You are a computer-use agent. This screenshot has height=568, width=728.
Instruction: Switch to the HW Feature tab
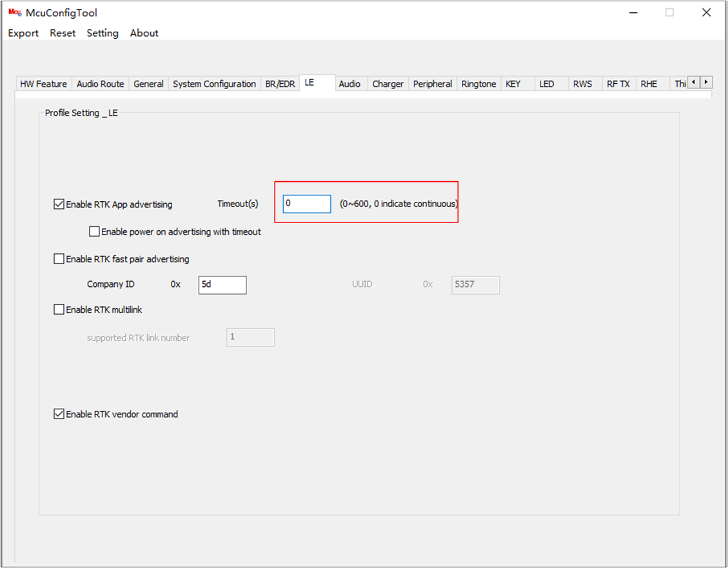tap(44, 84)
